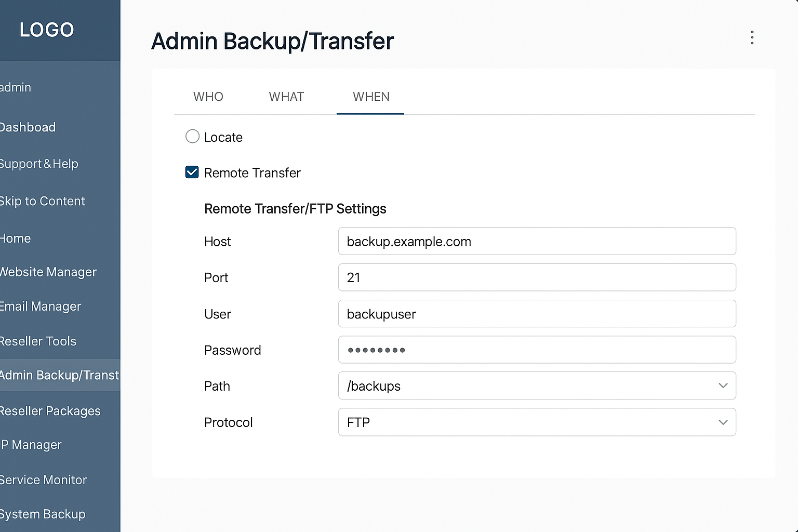Click the Support & Help sidebar link
The width and height of the screenshot is (798, 532).
tap(39, 164)
